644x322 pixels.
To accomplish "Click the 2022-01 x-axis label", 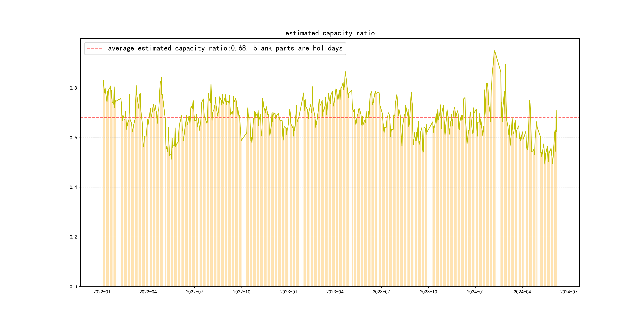I will tap(102, 292).
